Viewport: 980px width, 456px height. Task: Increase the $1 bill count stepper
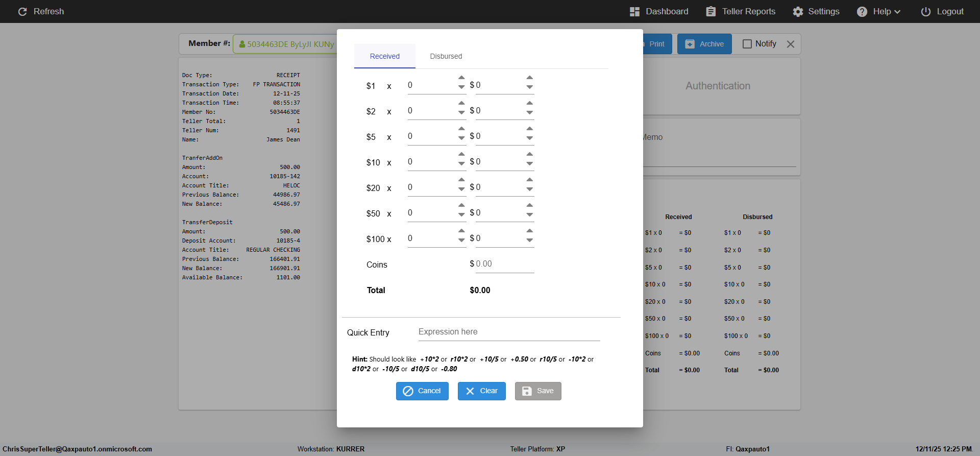coord(461,78)
